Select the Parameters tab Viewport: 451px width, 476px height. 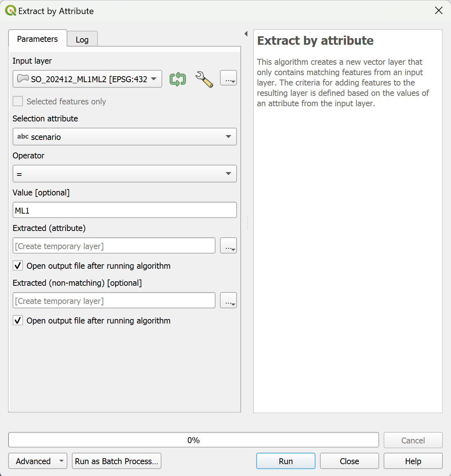[x=37, y=39]
